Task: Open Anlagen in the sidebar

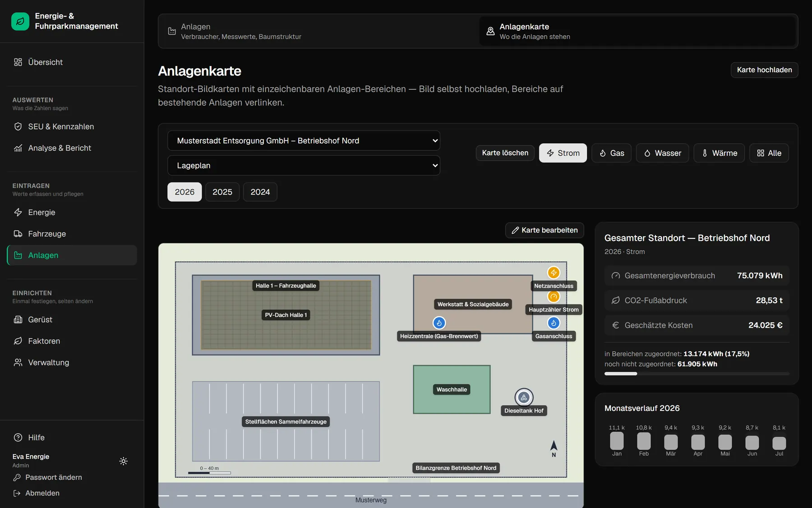Action: click(72, 255)
